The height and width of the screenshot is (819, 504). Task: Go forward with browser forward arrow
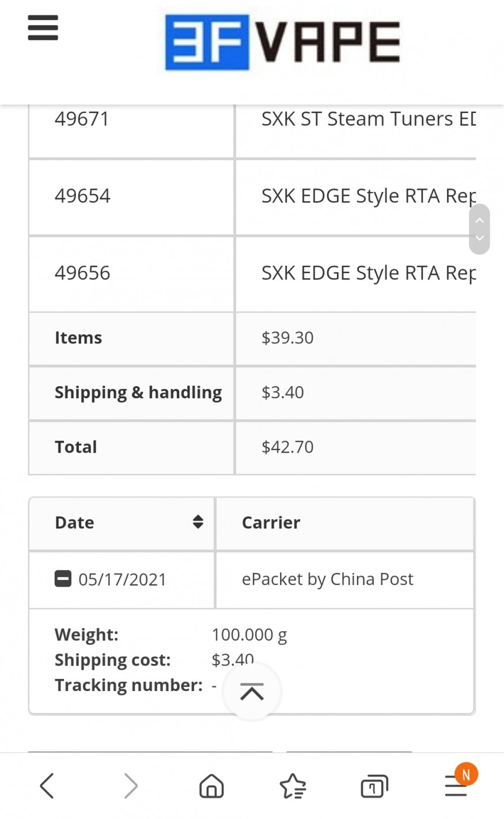(131, 786)
